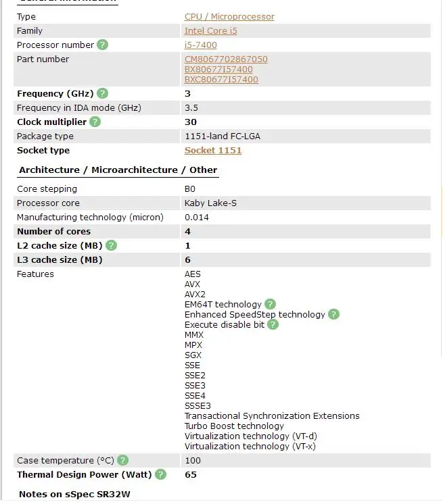Open part number BXC80677I57400 link
The image size is (443, 504).
[x=221, y=80]
